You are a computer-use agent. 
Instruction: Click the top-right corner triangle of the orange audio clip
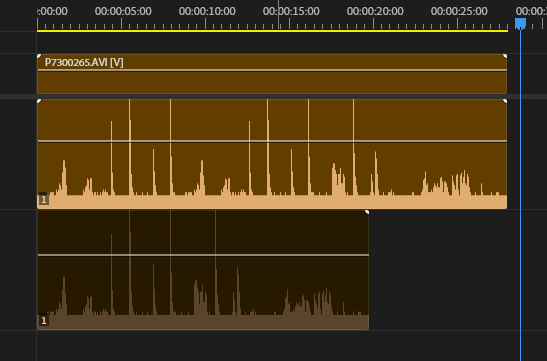coord(505,101)
